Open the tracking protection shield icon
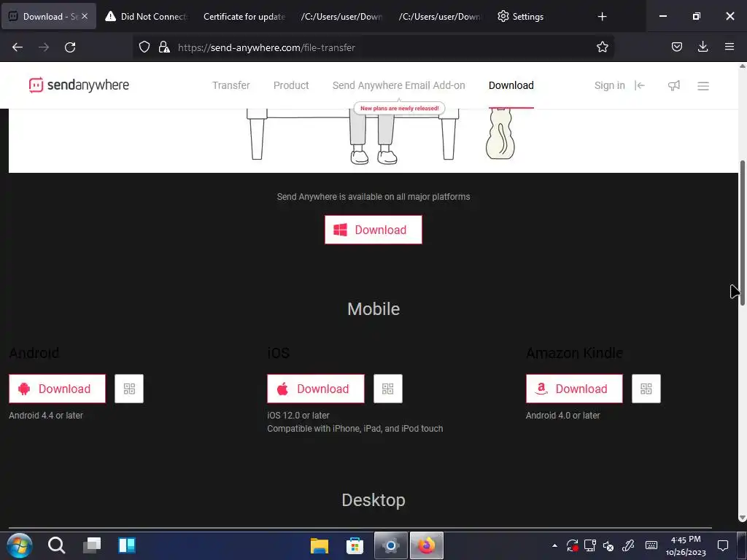 tap(144, 47)
